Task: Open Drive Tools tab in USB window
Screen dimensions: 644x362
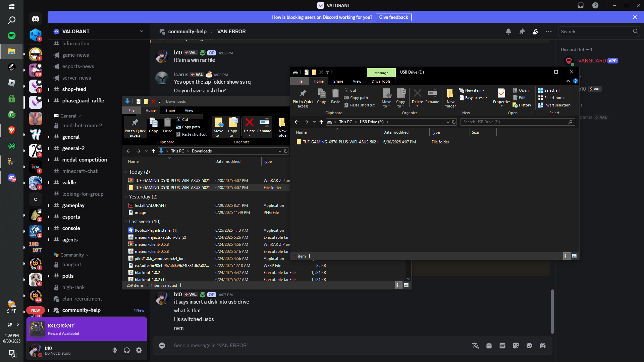Action: pyautogui.click(x=381, y=81)
